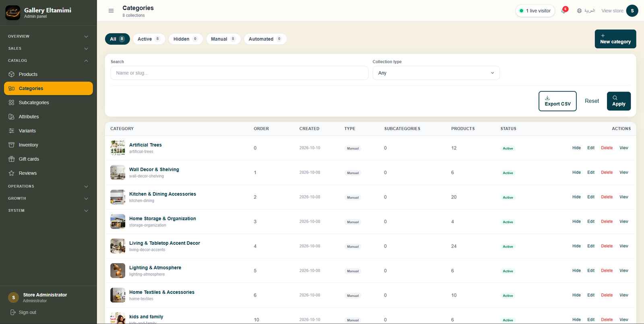Open the Lighting & Atmosphere thumbnail
This screenshot has width=644, height=324.
[x=118, y=271]
